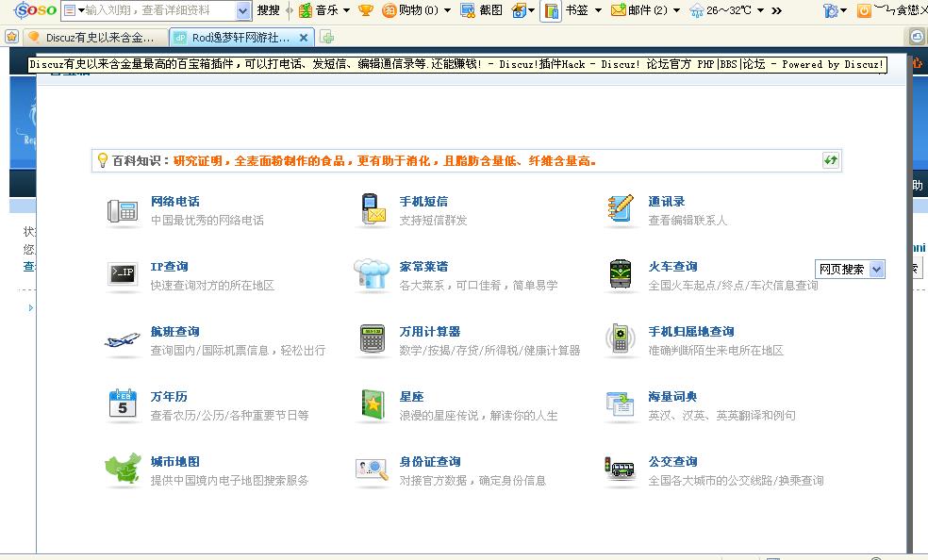Click the 书签 bookmark book icon

tap(551, 10)
